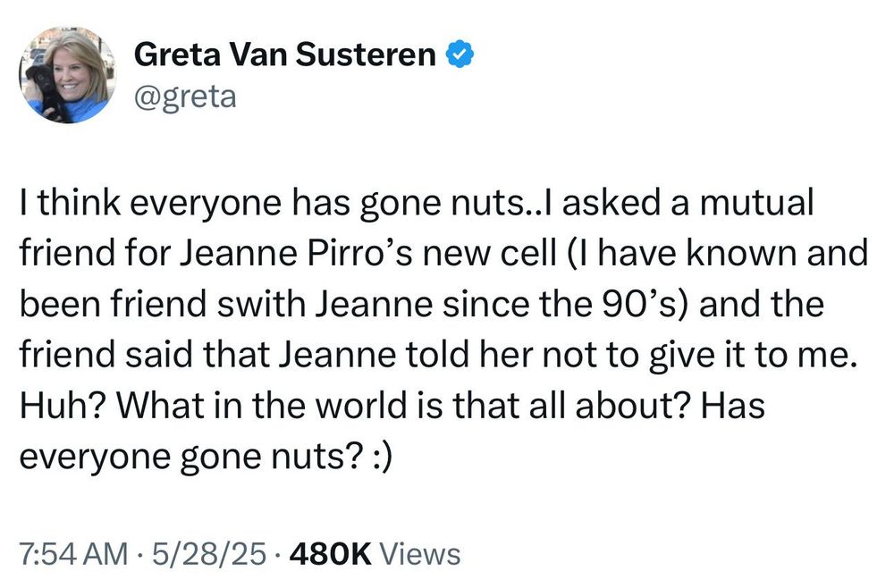
Task: Click the opening line "I think everyone has gone nuts"
Action: click(x=271, y=203)
